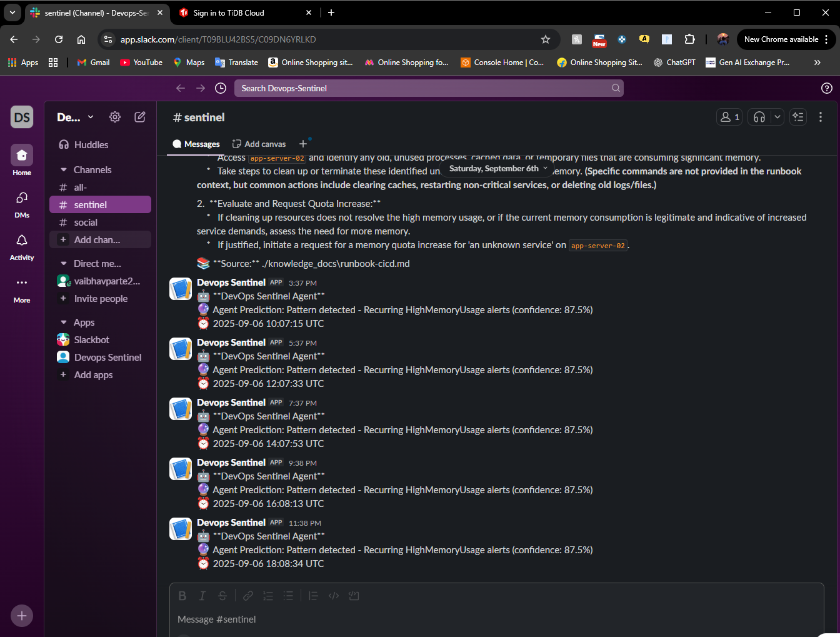Insert blockquote in composer
The width and height of the screenshot is (840, 637).
(314, 596)
